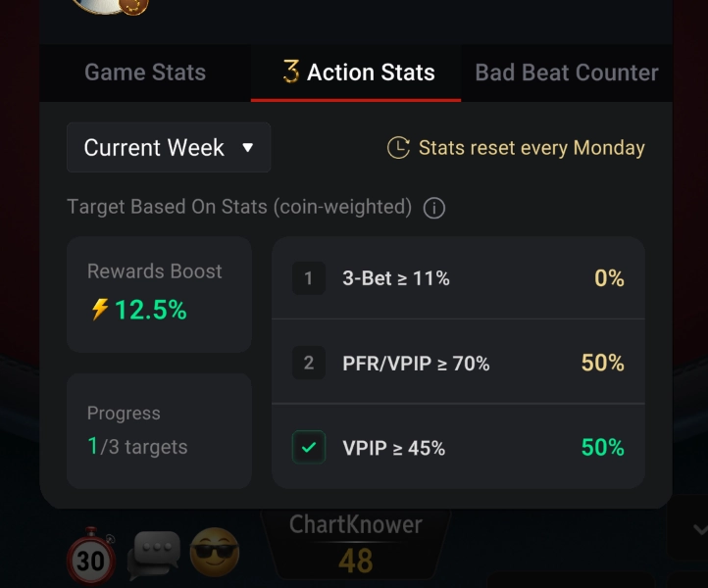Click the golden 3 badge on Action Stats
This screenshot has height=588, width=708.
click(291, 73)
